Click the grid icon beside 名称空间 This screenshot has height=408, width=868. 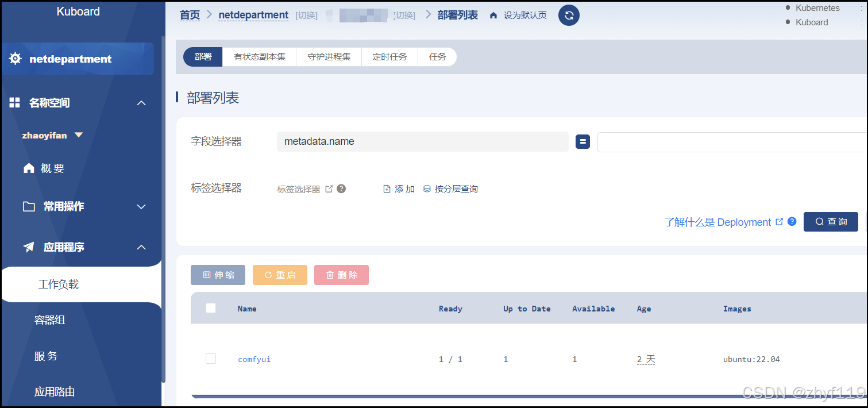(x=15, y=103)
